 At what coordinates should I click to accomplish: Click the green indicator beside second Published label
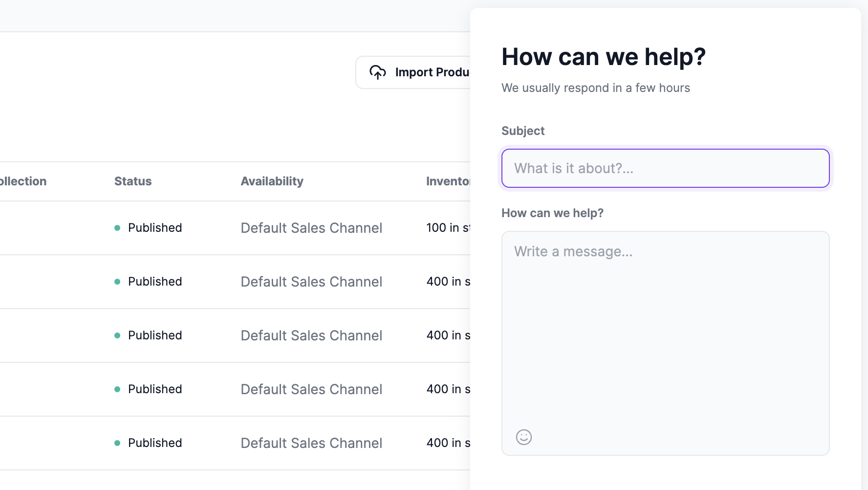tap(117, 281)
